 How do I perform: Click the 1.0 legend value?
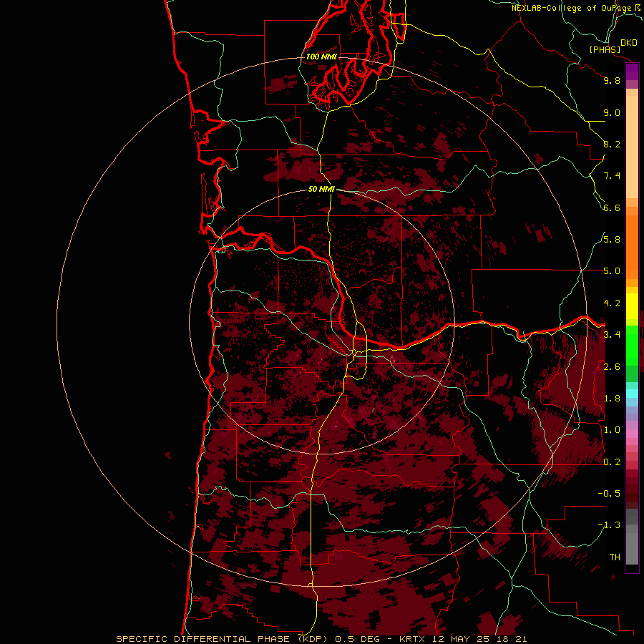(612, 430)
